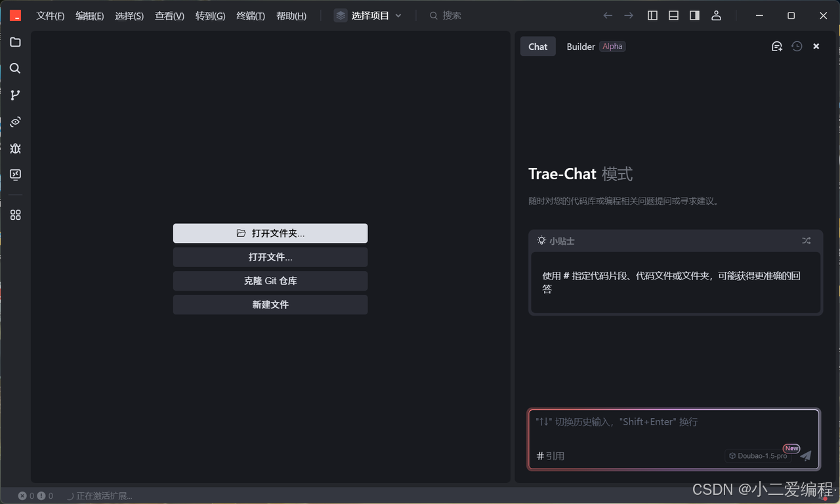The height and width of the screenshot is (504, 840).
Task: Open the 帮助(H) menu
Action: [291, 16]
